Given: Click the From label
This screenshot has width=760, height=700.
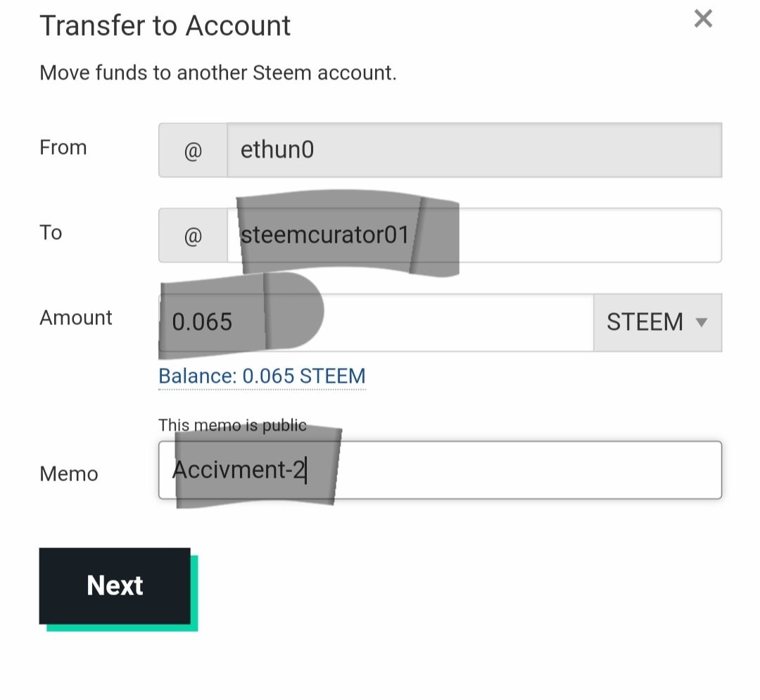Looking at the screenshot, I should [63, 148].
